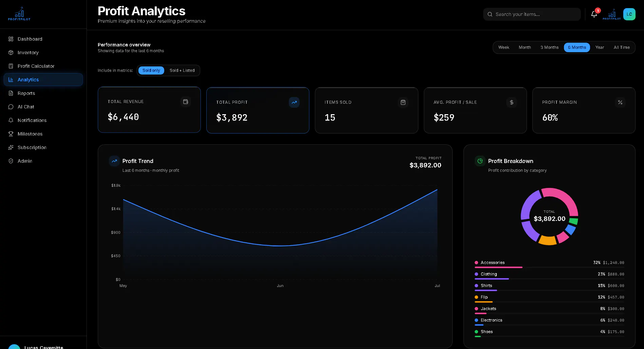Image resolution: width=644 pixels, height=349 pixels.
Task: Click the Total Revenue card
Action: (x=149, y=110)
